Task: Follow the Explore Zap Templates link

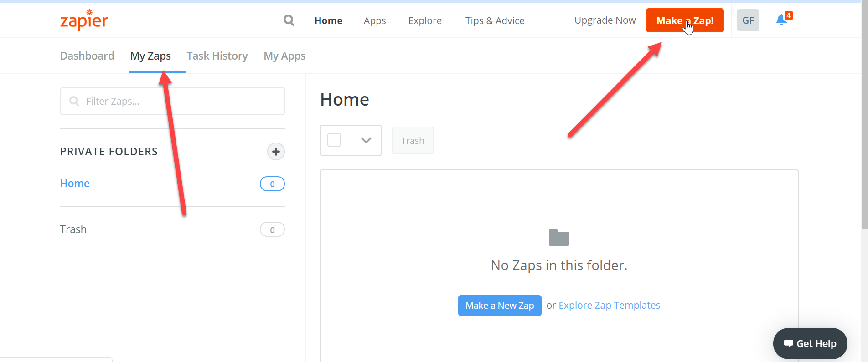Action: coord(609,306)
